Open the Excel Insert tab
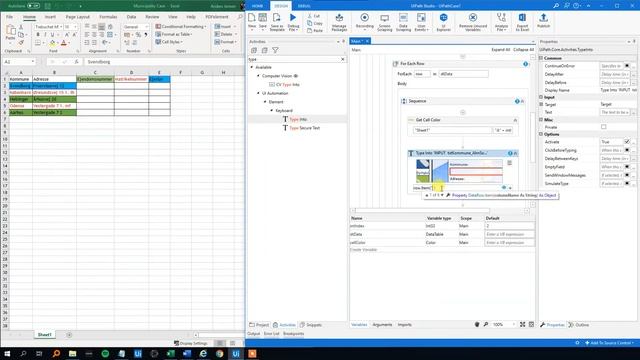This screenshot has width=640, height=360. pyautogui.click(x=50, y=17)
